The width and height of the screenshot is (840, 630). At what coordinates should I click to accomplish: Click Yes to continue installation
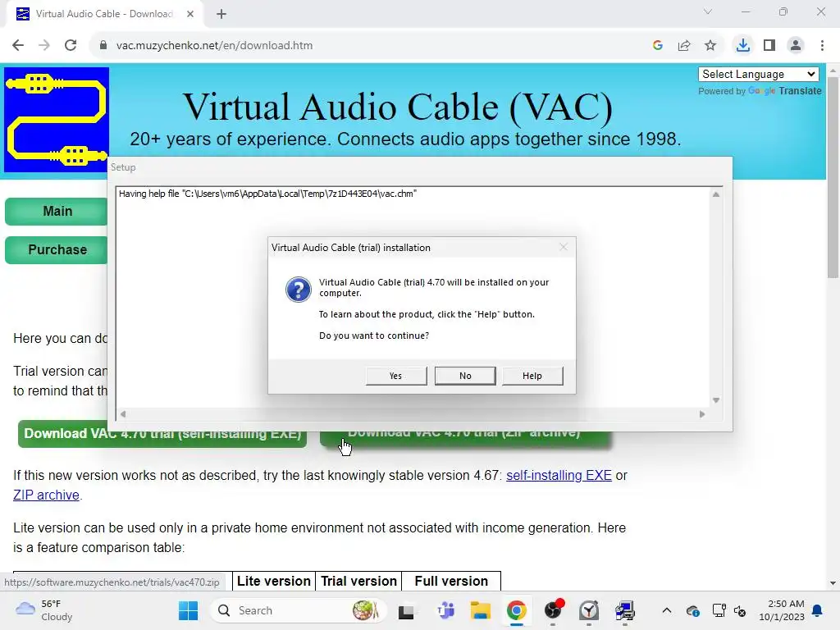[x=396, y=376]
